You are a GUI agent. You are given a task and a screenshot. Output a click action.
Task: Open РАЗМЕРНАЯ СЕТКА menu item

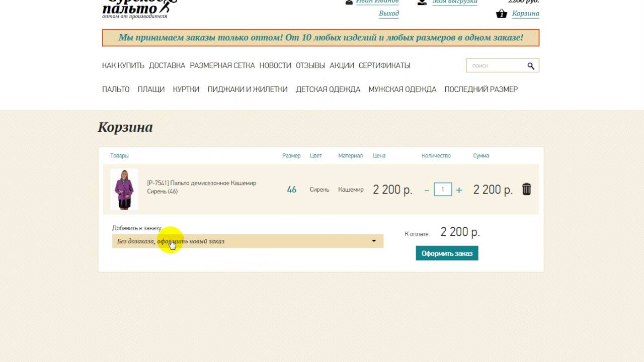click(222, 65)
